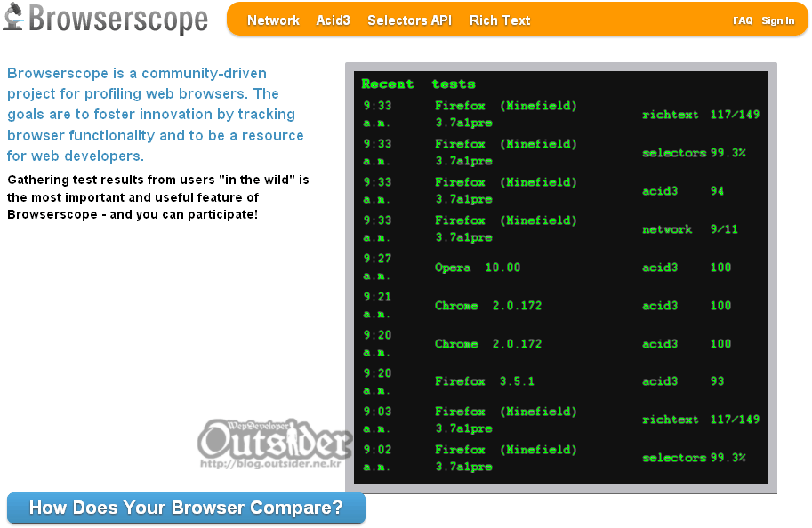Screen dimensions: 812x528
Task: Select the acid3 94 result row
Action: coord(682,191)
